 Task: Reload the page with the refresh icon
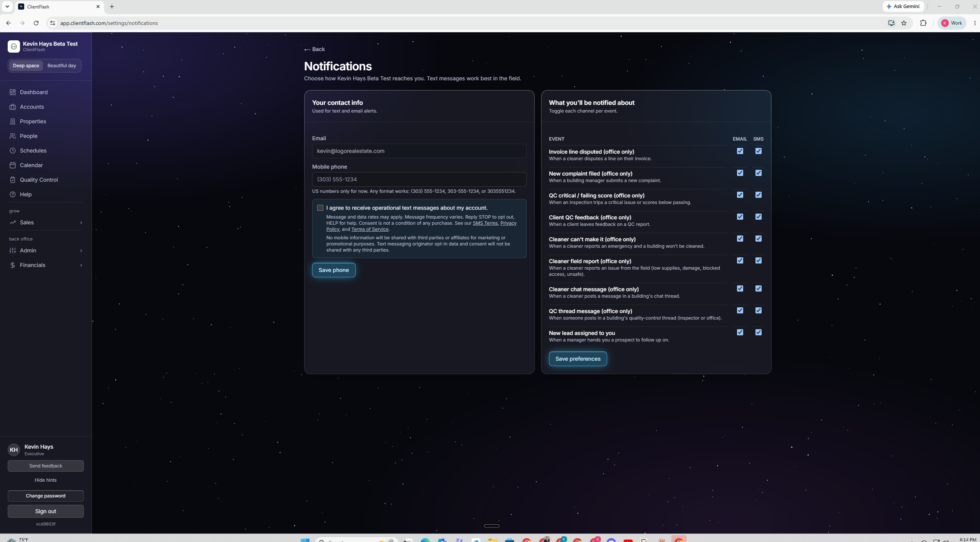36,23
